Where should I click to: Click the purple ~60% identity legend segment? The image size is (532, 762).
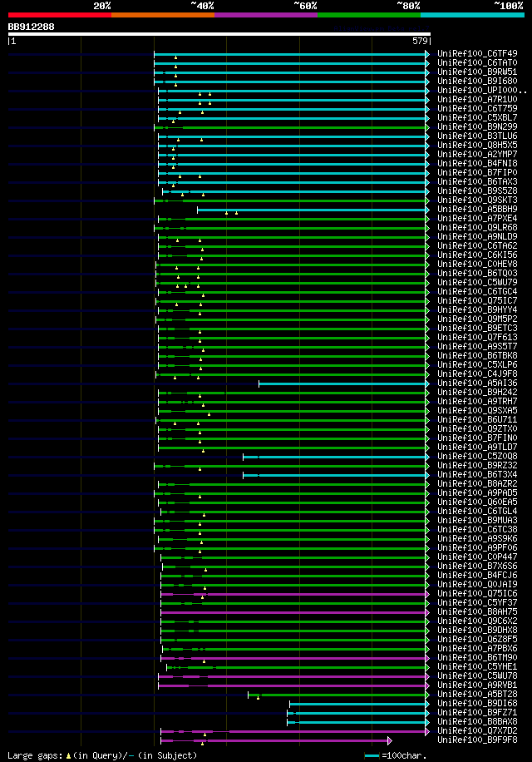tap(266, 15)
